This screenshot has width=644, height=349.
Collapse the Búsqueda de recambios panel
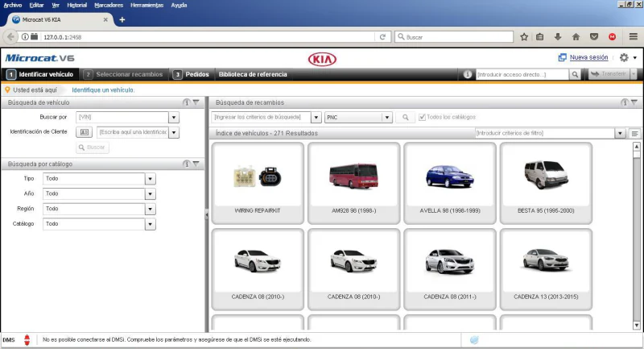pos(634,102)
